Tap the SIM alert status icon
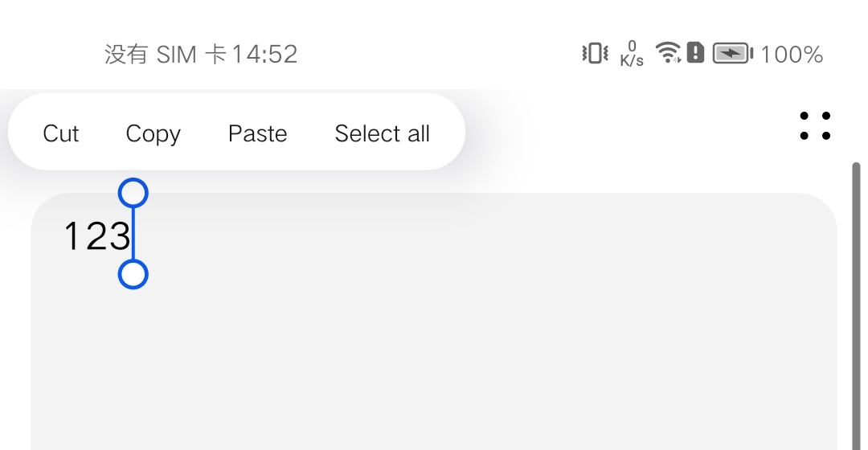The image size is (868, 450). pos(695,52)
